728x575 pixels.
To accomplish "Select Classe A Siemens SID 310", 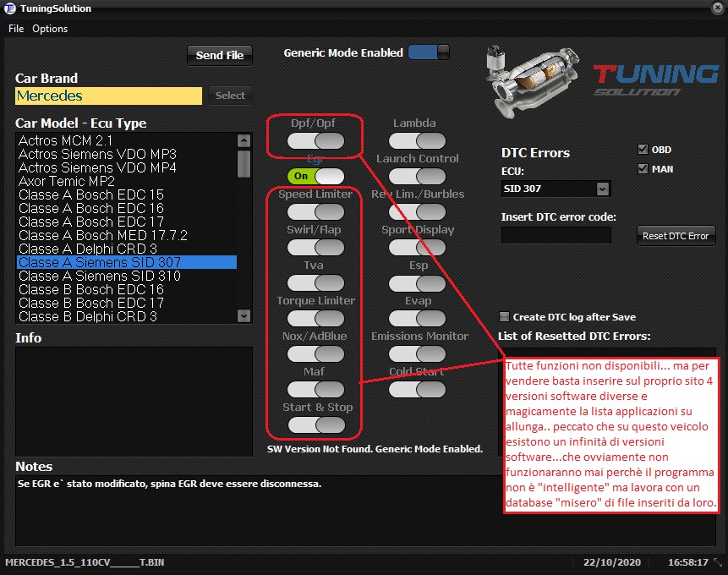I will 127,276.
